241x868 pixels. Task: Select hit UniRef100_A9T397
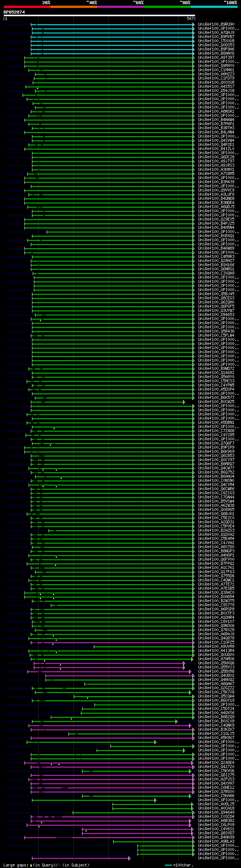pos(216,58)
